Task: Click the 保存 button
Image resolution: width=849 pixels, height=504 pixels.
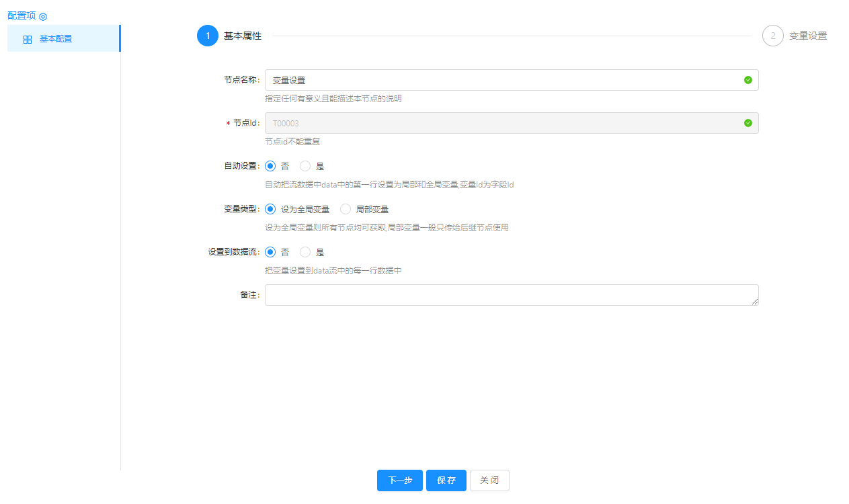Action: [x=446, y=480]
